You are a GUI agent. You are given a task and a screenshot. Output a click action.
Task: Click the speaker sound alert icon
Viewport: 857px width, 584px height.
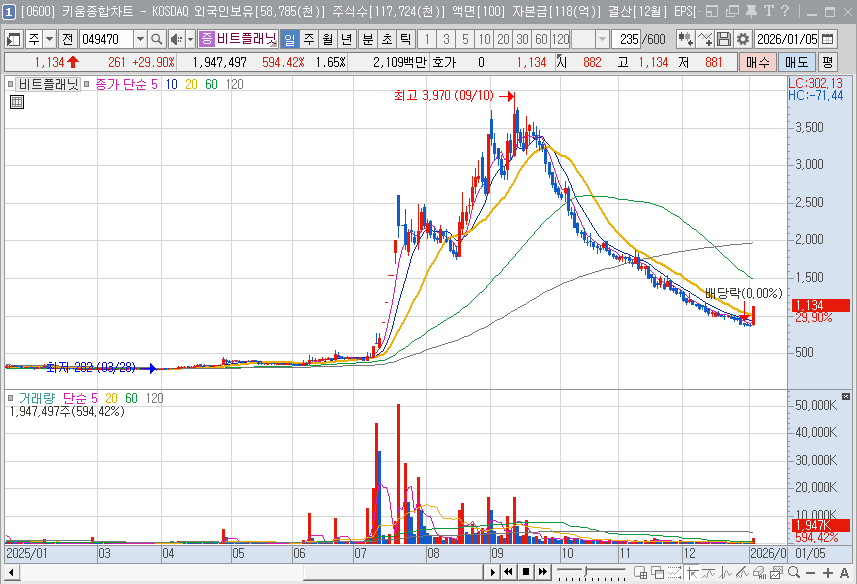176,39
